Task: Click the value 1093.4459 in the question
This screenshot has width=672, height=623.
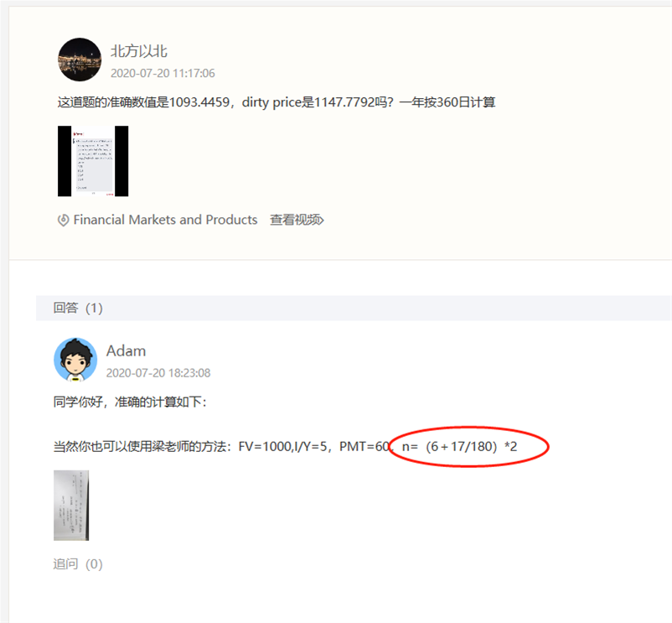Action: [199, 102]
